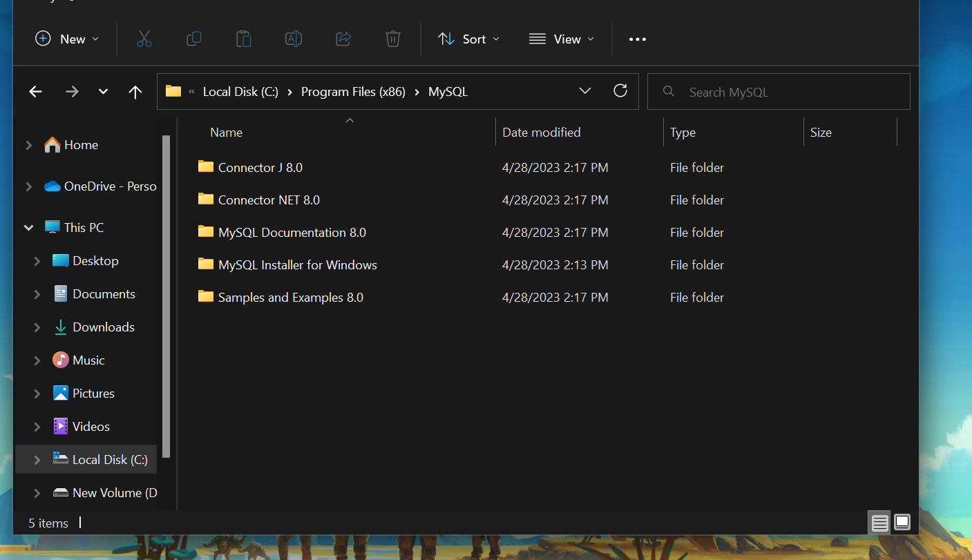
Task: Click the Search MySQL input field
Action: [x=779, y=92]
